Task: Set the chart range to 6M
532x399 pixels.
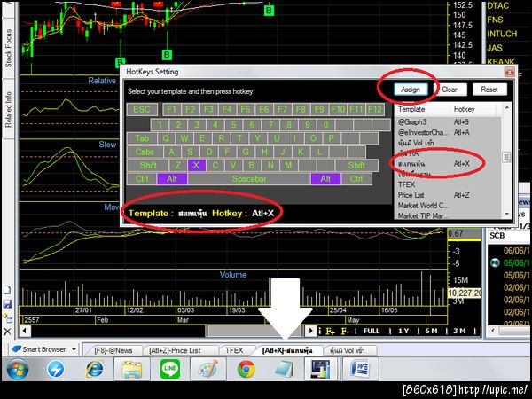Action: click(x=431, y=331)
